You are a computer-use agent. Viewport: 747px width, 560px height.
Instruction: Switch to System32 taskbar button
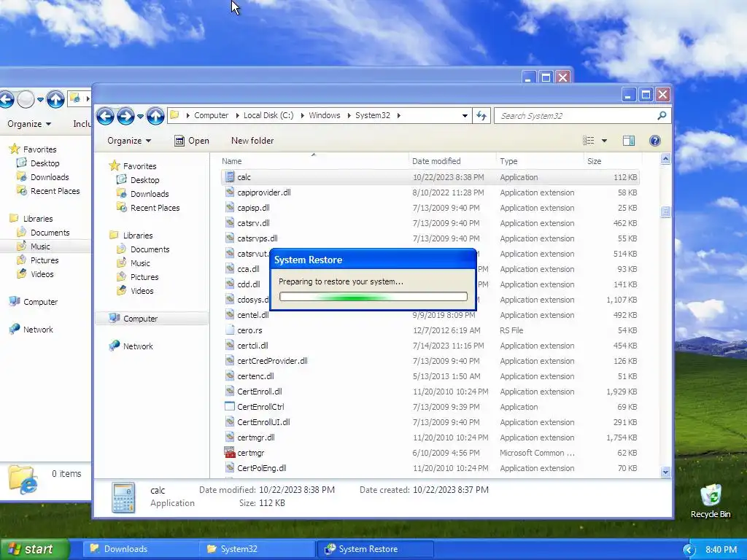(258, 549)
